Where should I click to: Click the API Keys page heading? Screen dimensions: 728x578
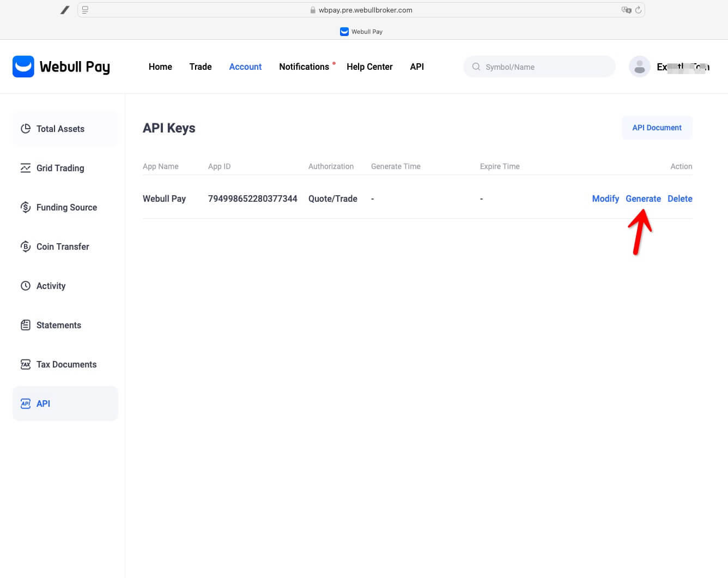169,128
